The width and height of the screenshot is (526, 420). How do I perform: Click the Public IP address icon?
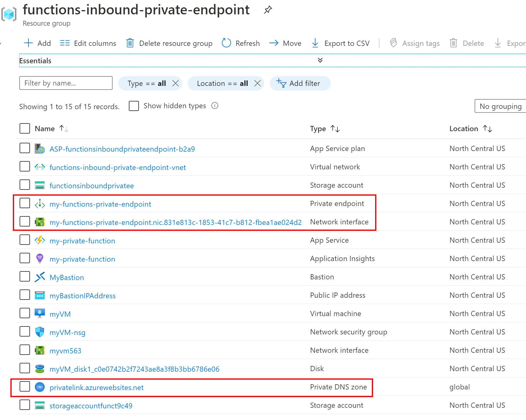coord(40,295)
